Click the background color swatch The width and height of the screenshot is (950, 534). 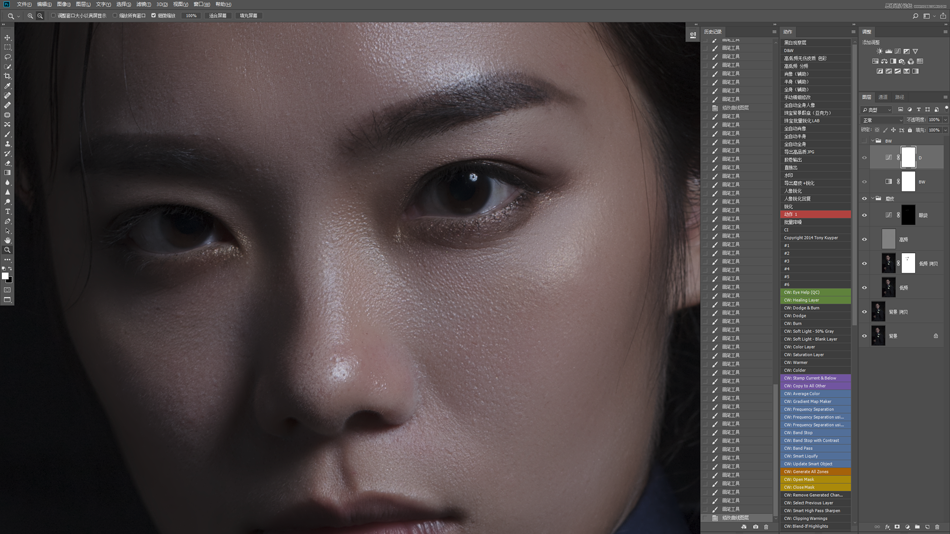[x=9, y=279]
